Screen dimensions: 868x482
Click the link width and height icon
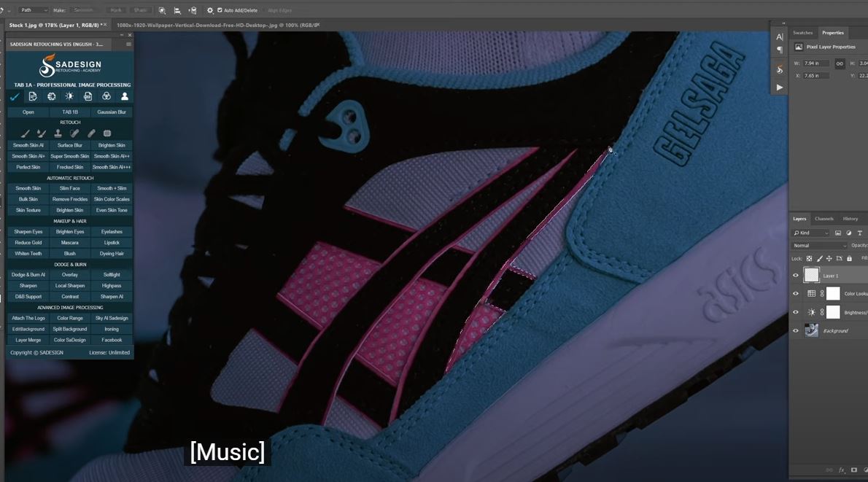click(x=840, y=63)
